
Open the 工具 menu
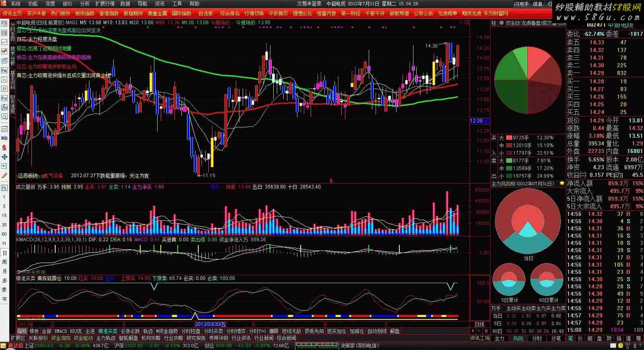177,4
